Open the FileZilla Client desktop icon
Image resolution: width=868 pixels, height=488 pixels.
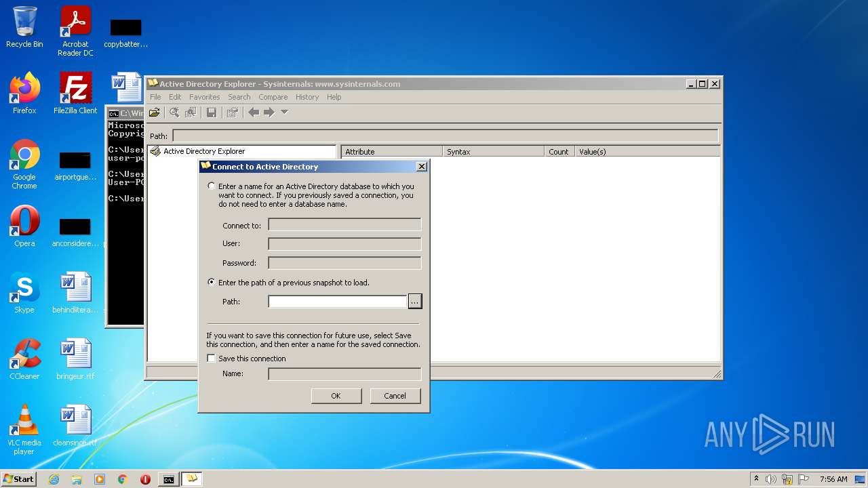coord(75,94)
